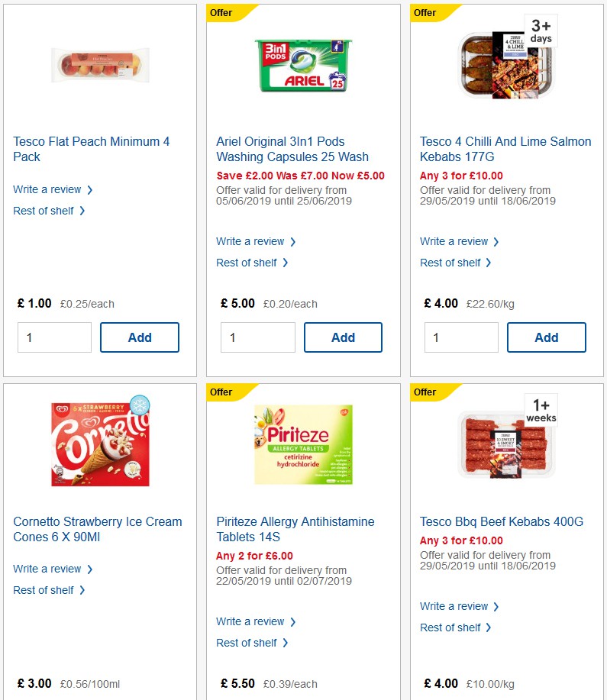Click the yellow Offer flag on Ariel Pods
607x700 pixels.
(221, 13)
